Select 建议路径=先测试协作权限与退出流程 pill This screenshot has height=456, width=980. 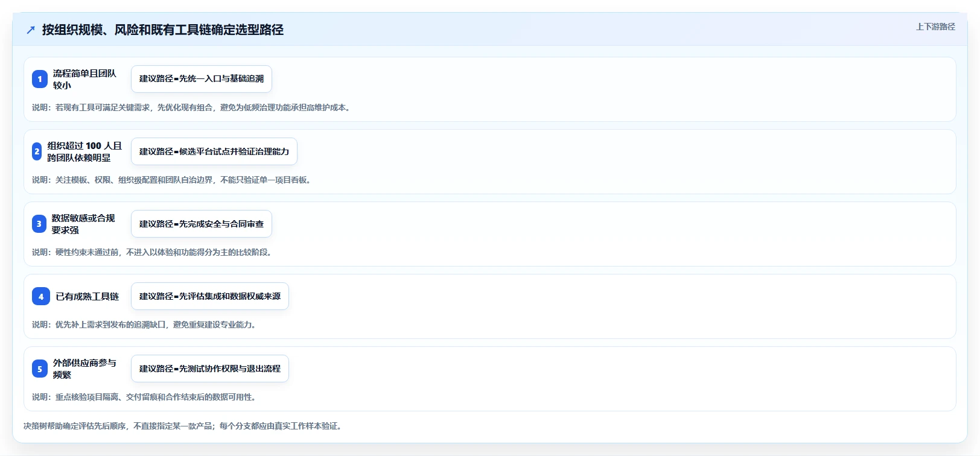pyautogui.click(x=210, y=369)
